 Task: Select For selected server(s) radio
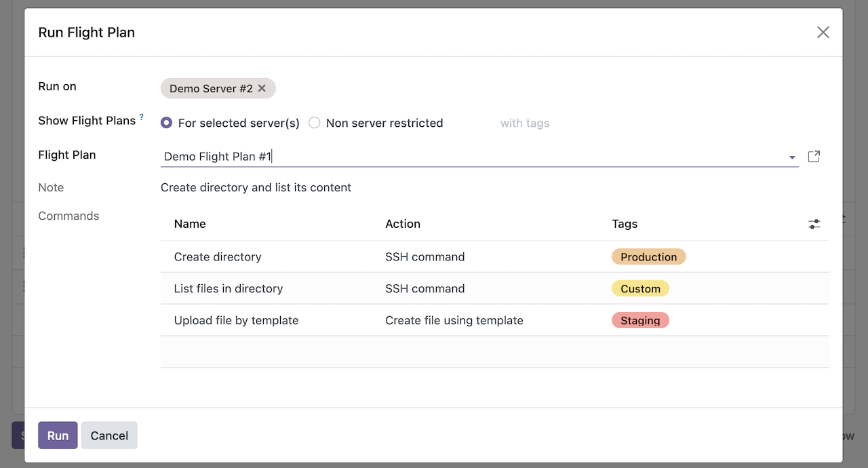point(167,123)
